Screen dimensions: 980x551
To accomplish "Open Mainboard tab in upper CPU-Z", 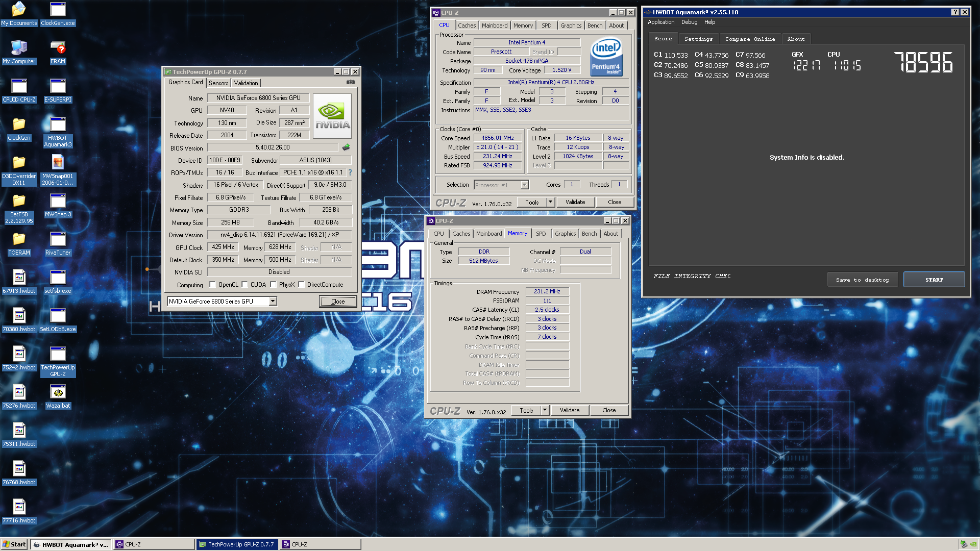I will coord(495,26).
